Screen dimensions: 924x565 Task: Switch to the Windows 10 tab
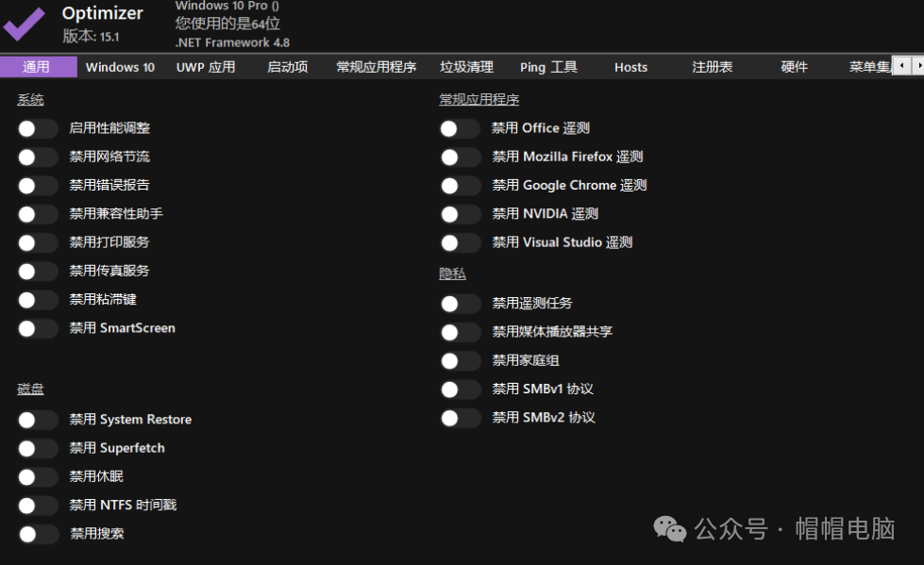(x=120, y=67)
